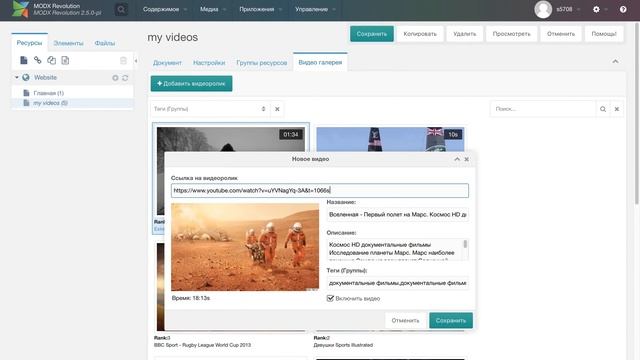Switch to the Ресурсы tab
640x360 pixels.
pyautogui.click(x=29, y=43)
